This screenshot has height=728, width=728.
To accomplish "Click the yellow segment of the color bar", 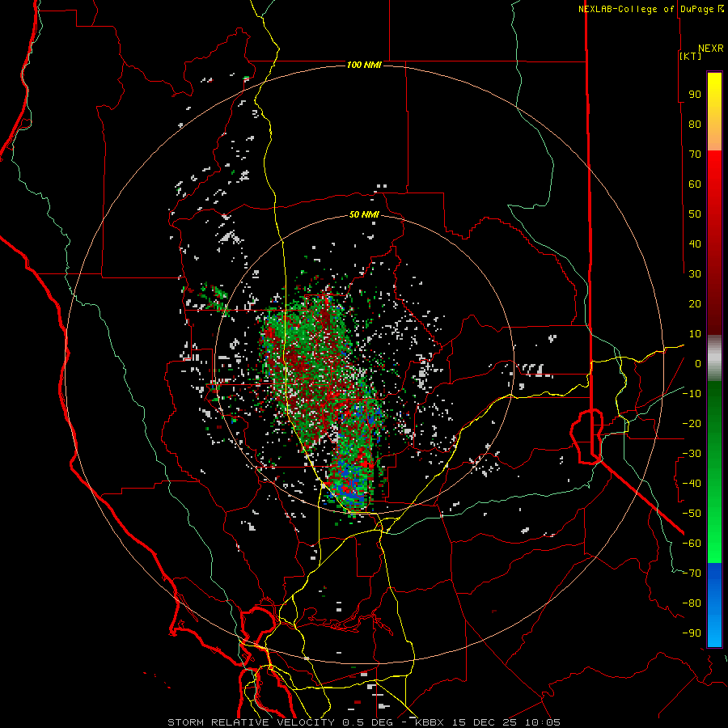I will (714, 112).
